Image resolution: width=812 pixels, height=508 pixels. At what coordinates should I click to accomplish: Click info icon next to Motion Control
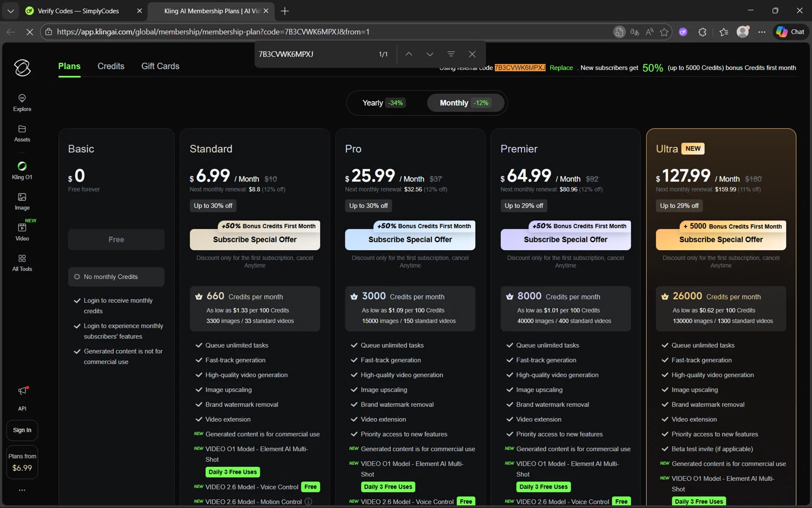pyautogui.click(x=309, y=502)
